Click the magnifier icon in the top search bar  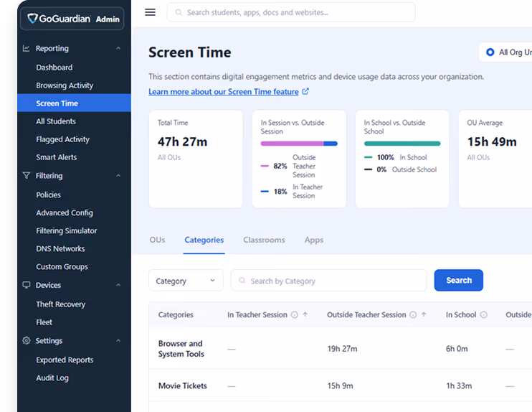coord(179,13)
